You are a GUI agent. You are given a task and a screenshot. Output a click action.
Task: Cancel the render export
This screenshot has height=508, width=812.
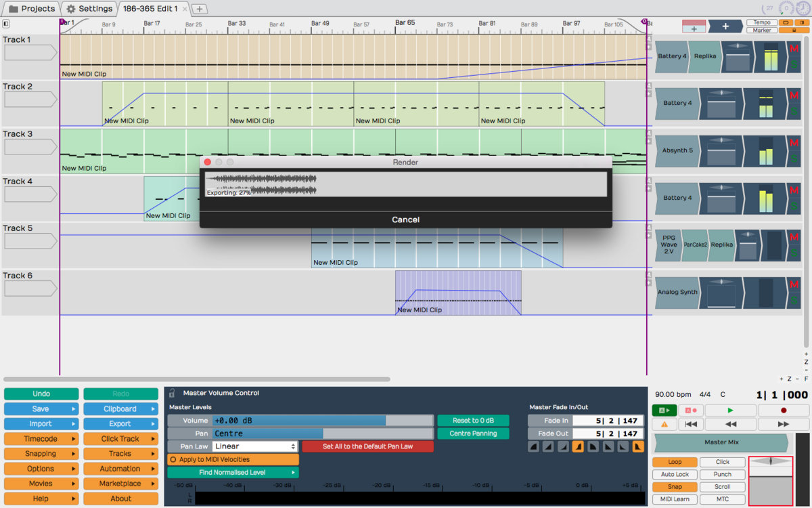[x=405, y=219]
